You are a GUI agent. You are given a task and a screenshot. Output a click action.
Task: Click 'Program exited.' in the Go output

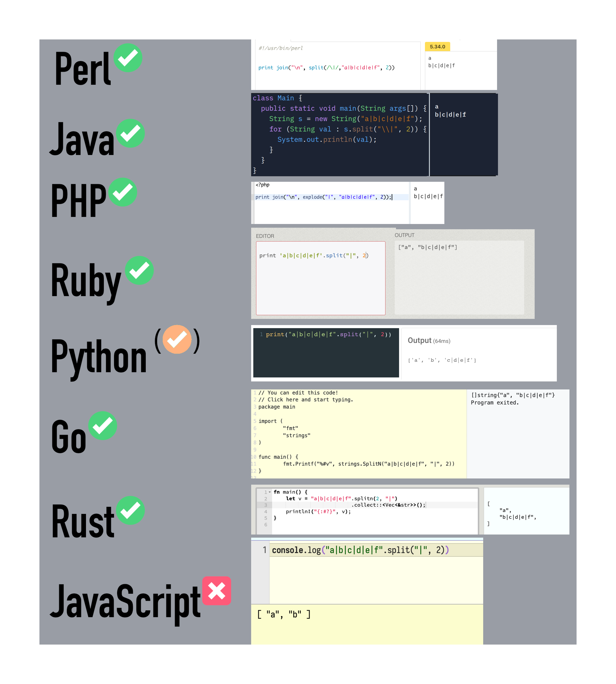495,402
